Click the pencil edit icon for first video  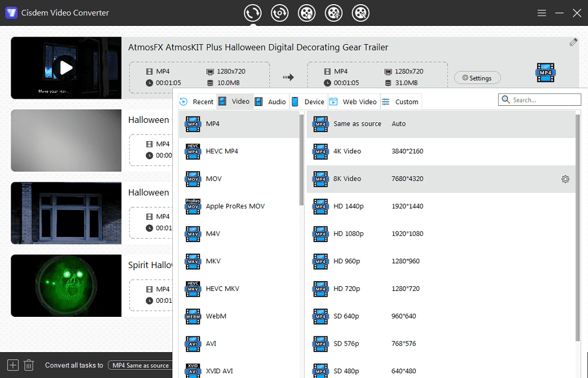pos(573,42)
